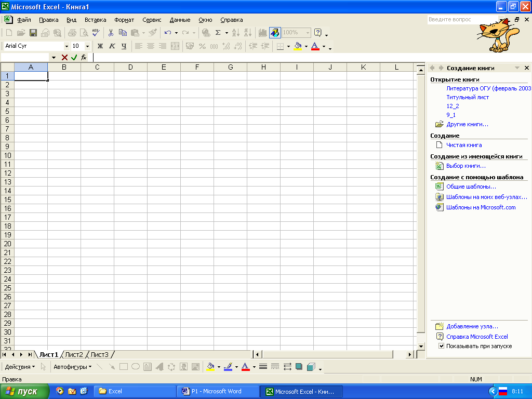Screen dimensions: 532x399
Task: Toggle Underline formatting (Ч)
Action: point(124,46)
